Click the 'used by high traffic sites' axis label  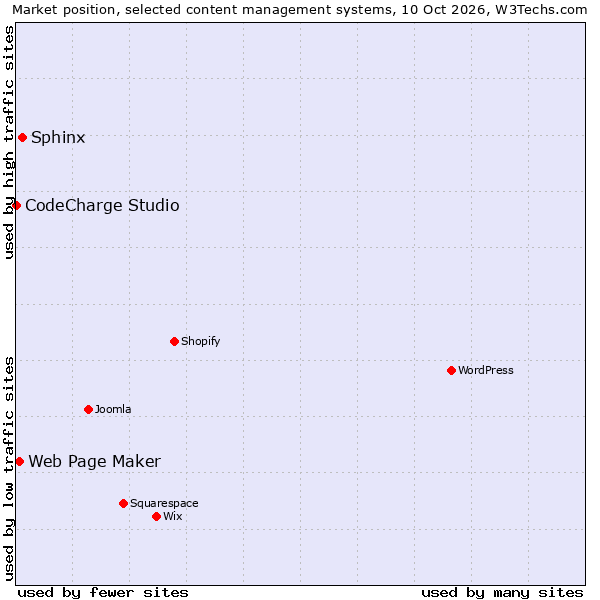pyautogui.click(x=8, y=142)
